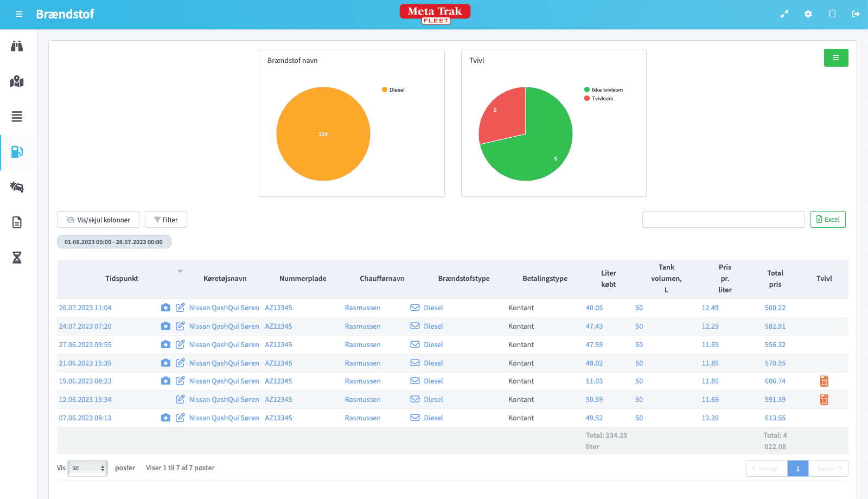Toggle Vis/skjul kolonner column visibility

pos(98,220)
